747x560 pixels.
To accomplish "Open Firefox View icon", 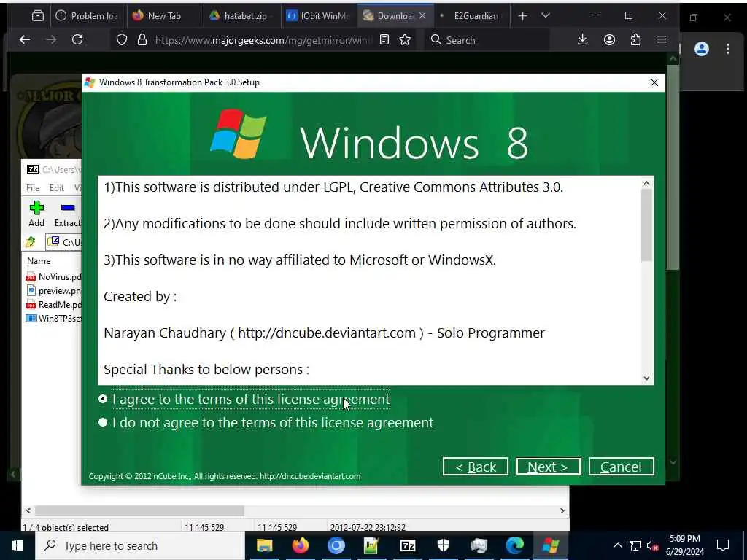I will click(38, 16).
